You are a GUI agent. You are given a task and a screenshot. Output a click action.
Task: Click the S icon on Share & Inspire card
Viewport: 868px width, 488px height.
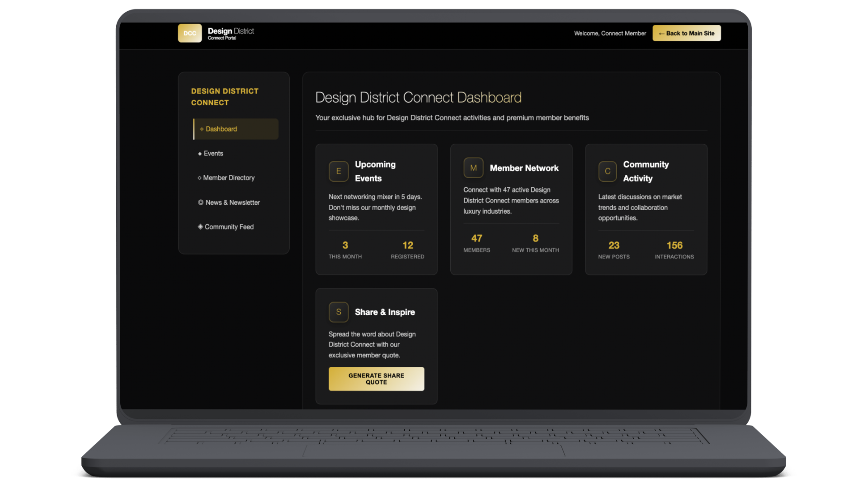pyautogui.click(x=338, y=312)
